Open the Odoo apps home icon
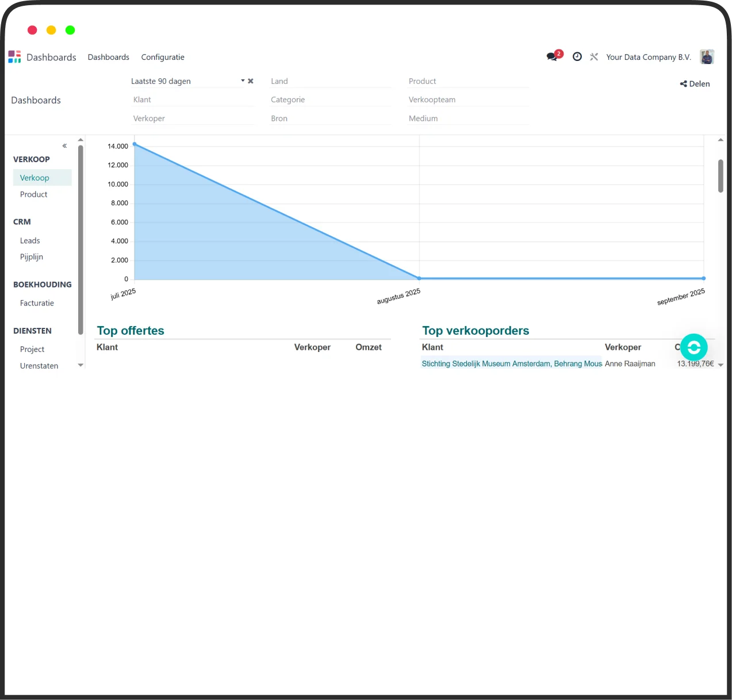The width and height of the screenshot is (732, 700). pos(14,57)
